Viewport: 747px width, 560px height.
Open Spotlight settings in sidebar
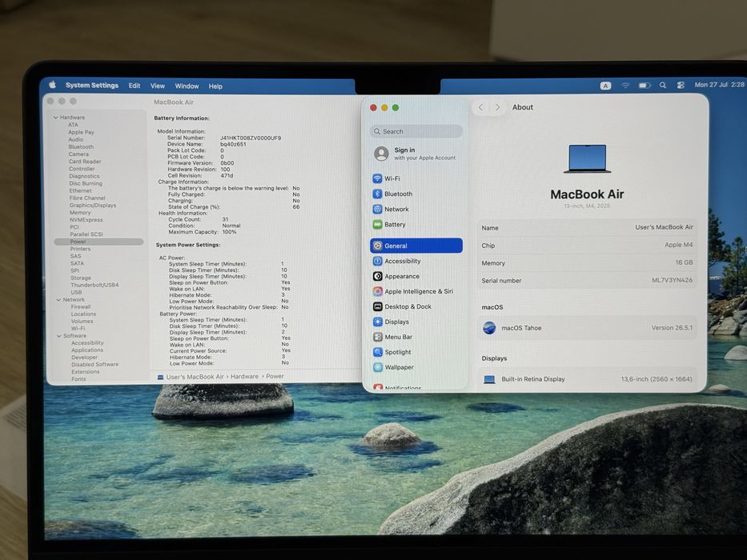pos(416,352)
